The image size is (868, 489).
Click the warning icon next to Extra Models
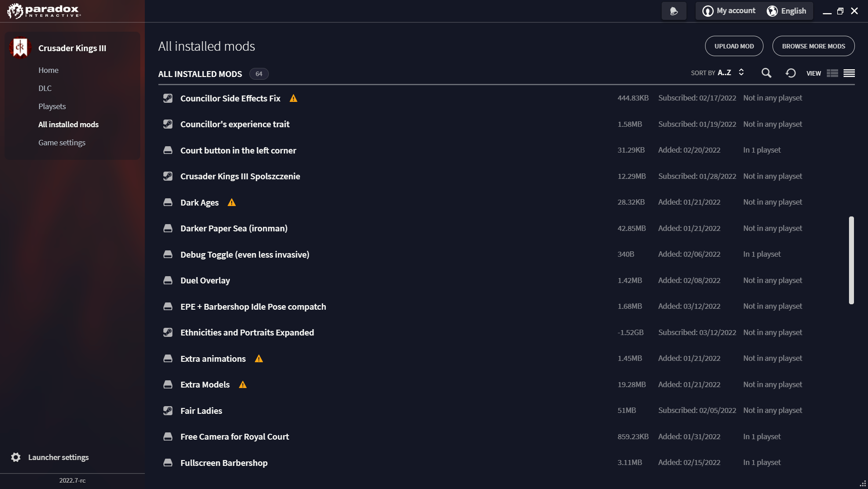(x=243, y=384)
